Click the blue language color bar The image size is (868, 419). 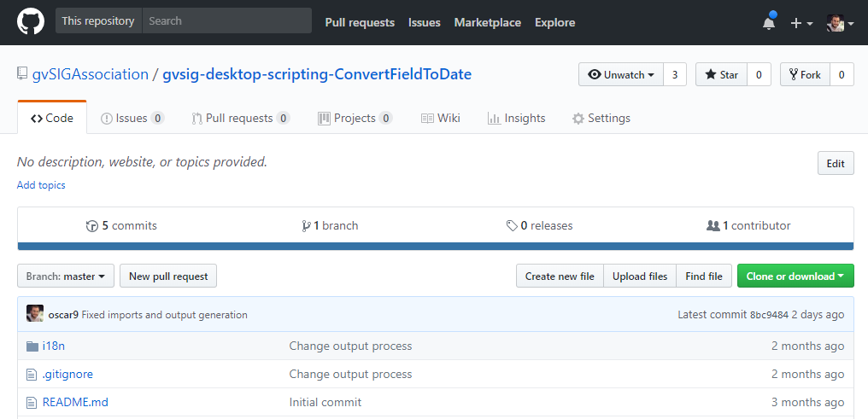click(435, 247)
